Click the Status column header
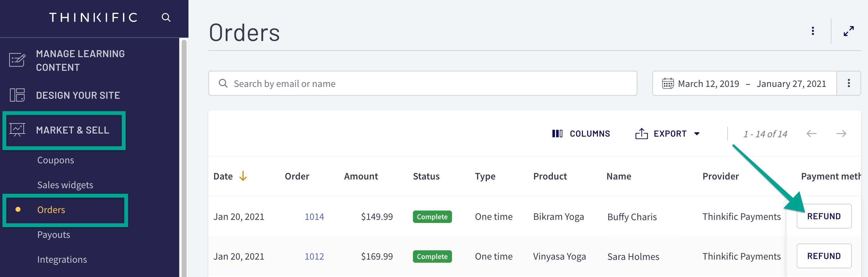This screenshot has width=868, height=277. (426, 176)
